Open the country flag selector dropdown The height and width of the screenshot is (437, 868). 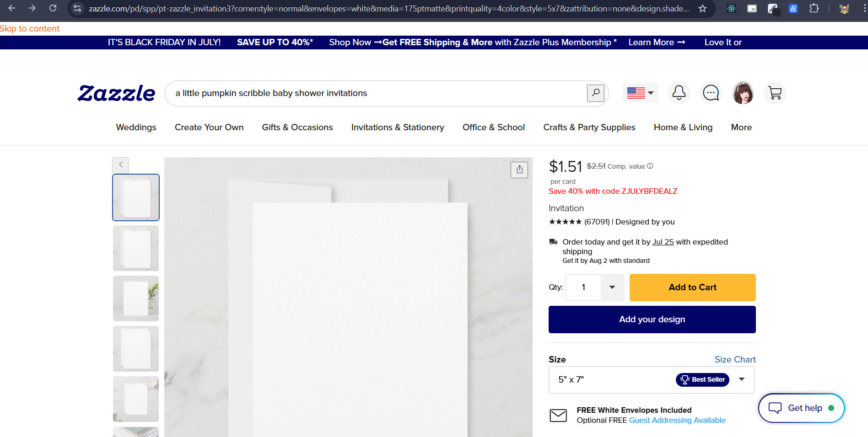tap(640, 93)
